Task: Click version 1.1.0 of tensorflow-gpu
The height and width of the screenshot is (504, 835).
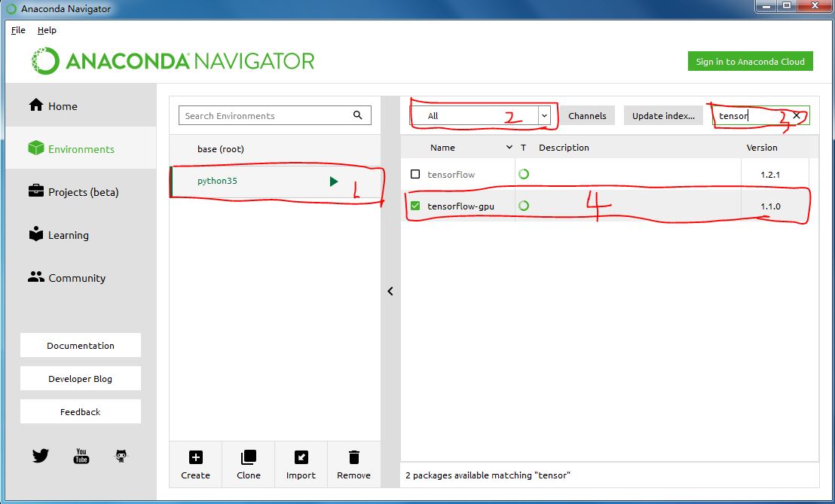Action: click(770, 206)
